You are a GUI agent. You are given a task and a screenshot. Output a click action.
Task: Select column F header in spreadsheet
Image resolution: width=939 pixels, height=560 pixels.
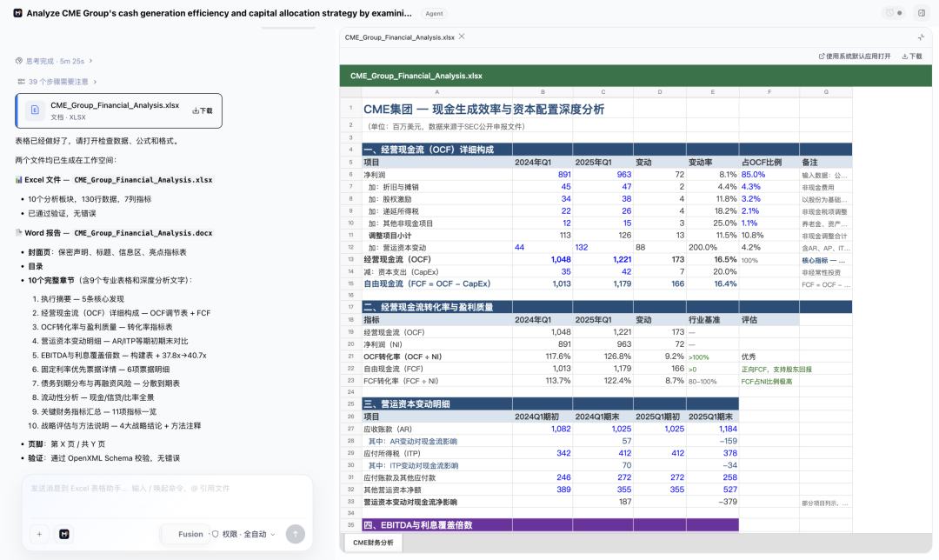tap(769, 91)
